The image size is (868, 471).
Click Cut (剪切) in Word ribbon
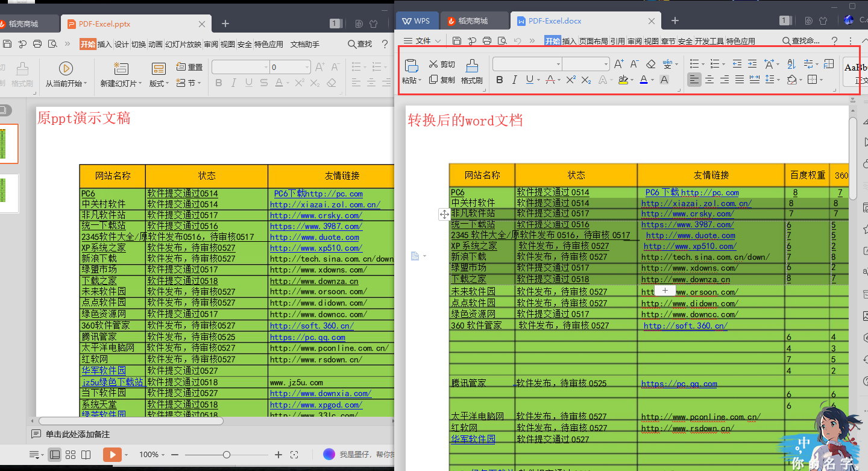pos(442,65)
